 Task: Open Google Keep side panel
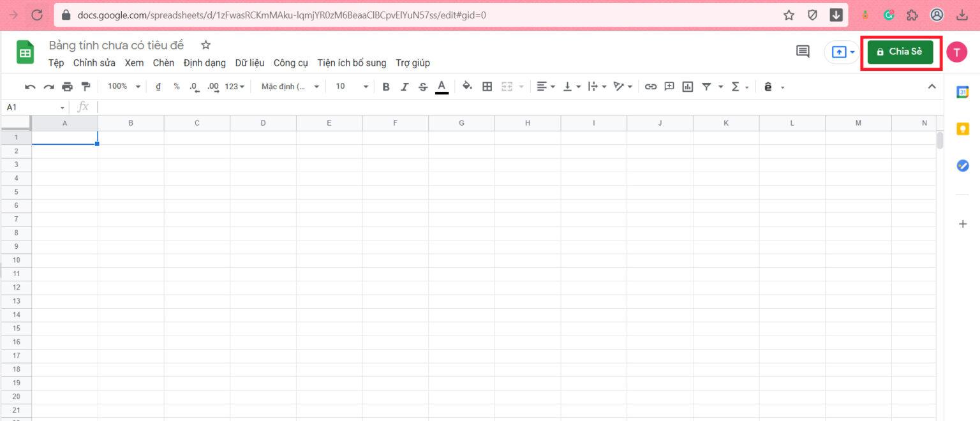[963, 129]
